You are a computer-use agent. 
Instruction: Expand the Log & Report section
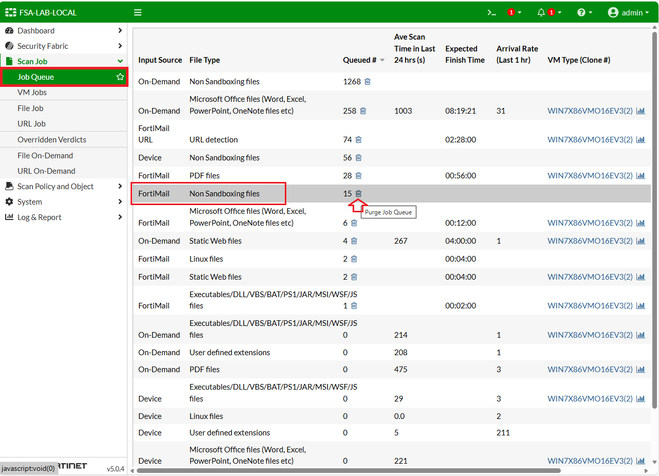click(39, 217)
